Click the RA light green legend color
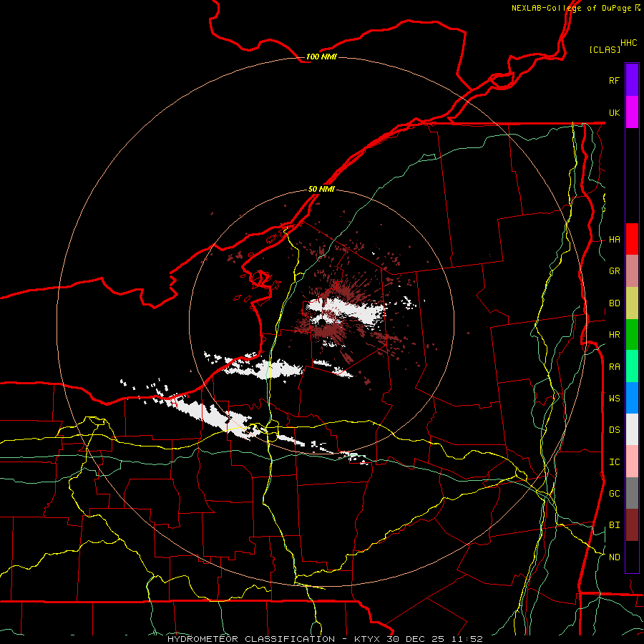Screen dimensions: 644x644 632,366
